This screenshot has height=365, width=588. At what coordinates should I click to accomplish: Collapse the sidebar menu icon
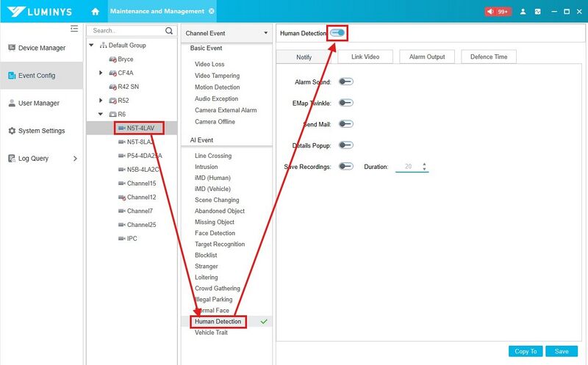pos(74,29)
